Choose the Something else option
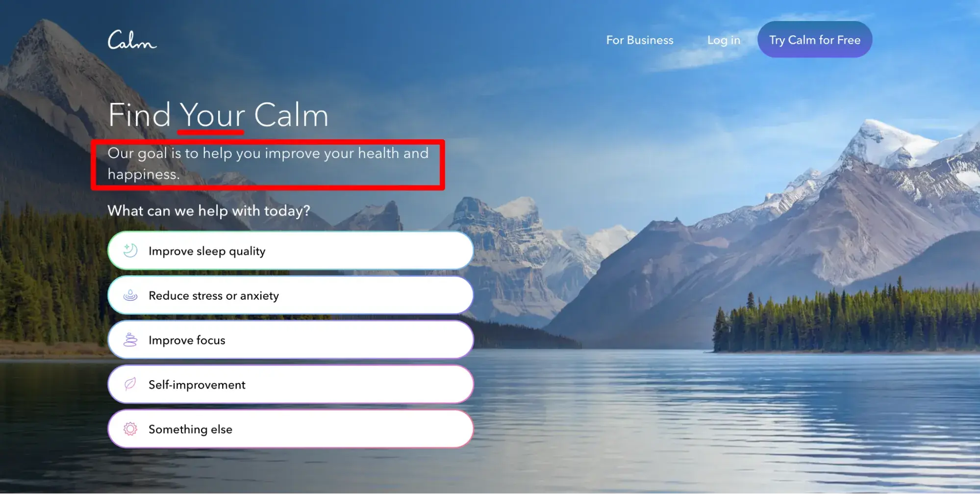 pyautogui.click(x=291, y=429)
